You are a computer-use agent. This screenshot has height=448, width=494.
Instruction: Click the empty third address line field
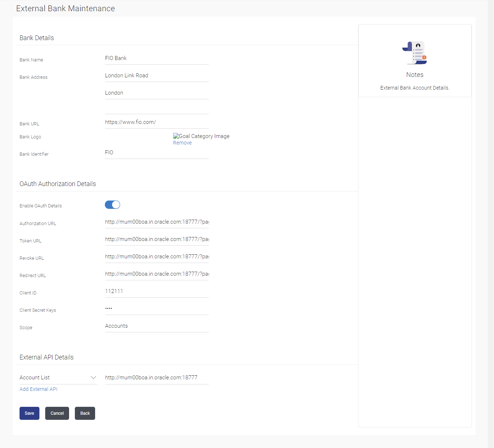point(157,108)
